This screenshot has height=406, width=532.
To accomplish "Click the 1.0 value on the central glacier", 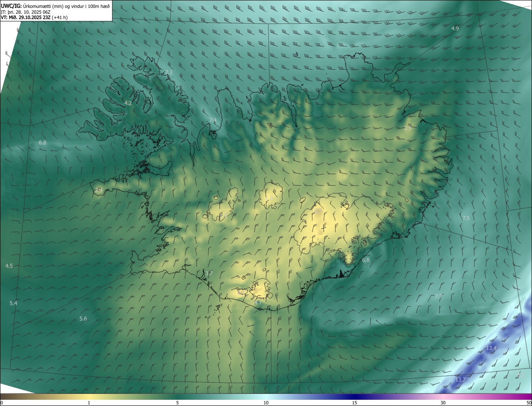I will pyautogui.click(x=270, y=198).
